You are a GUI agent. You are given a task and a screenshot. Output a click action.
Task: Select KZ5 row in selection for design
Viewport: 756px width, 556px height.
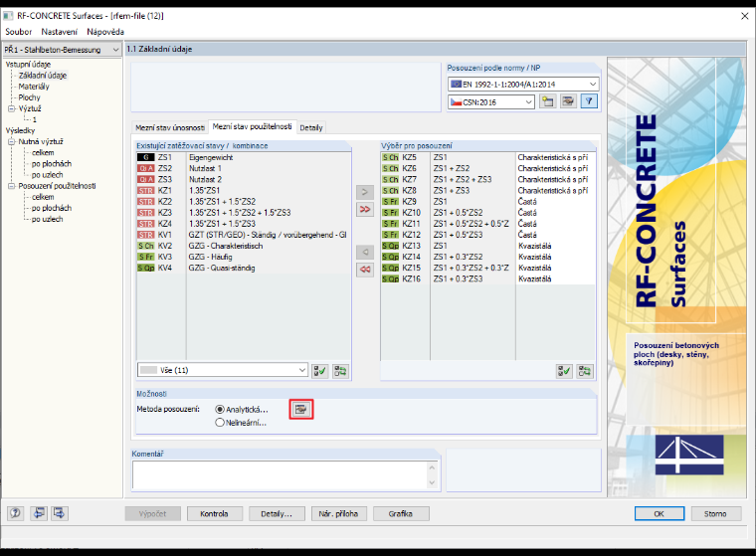(x=488, y=157)
